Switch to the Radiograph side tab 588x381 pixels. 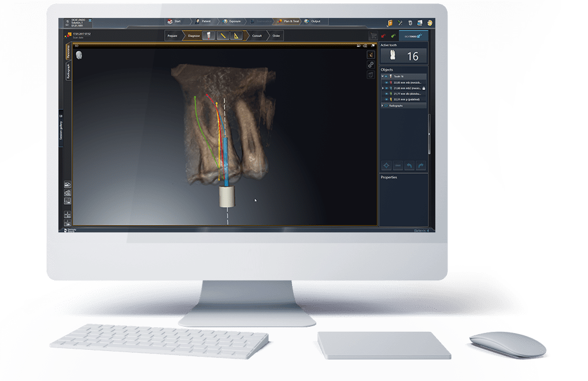point(68,72)
